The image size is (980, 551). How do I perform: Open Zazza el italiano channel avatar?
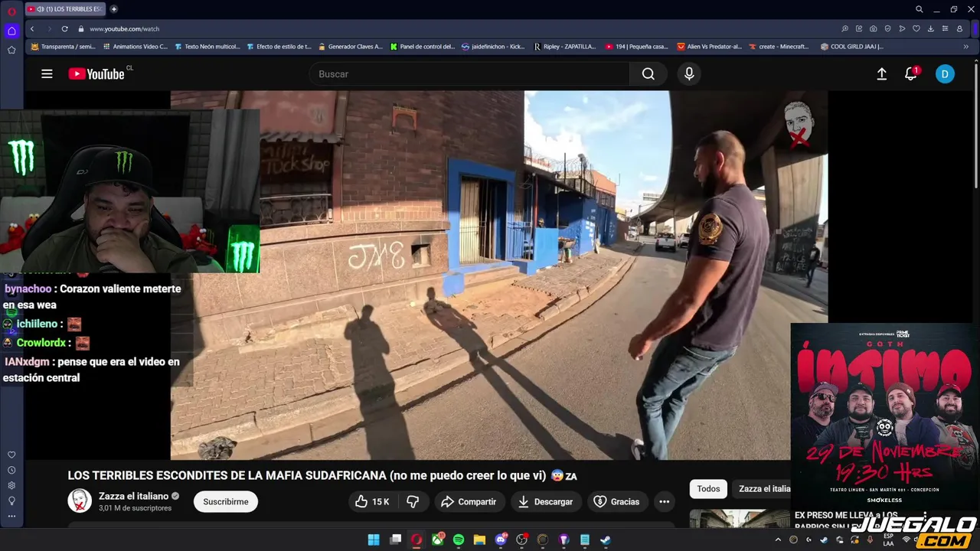(x=80, y=501)
